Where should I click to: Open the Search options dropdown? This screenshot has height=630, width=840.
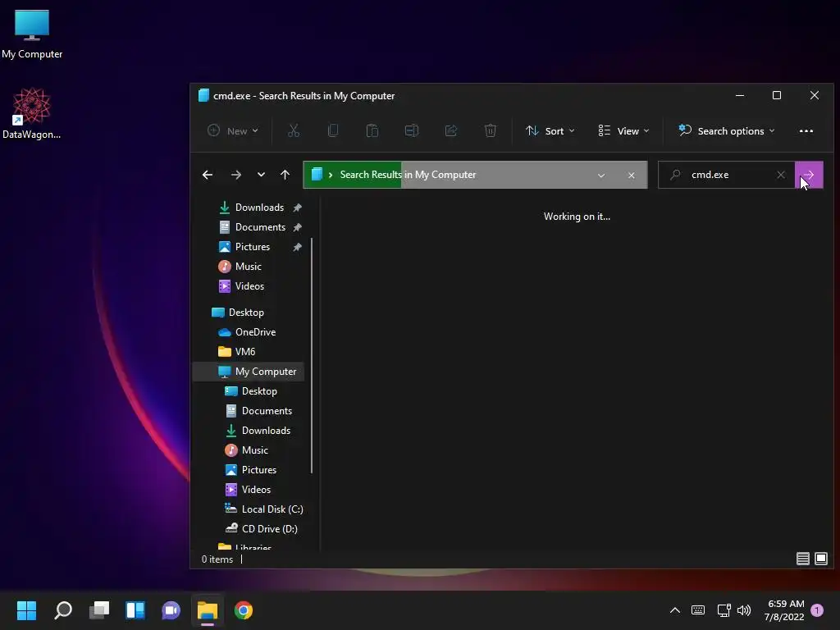[727, 130]
